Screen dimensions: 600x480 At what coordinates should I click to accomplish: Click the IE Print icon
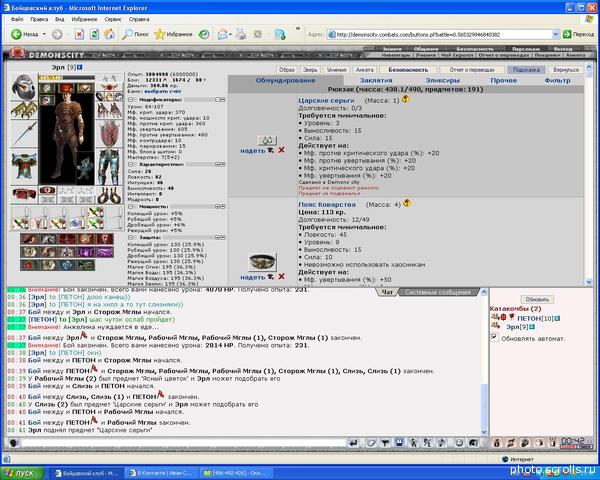241,34
